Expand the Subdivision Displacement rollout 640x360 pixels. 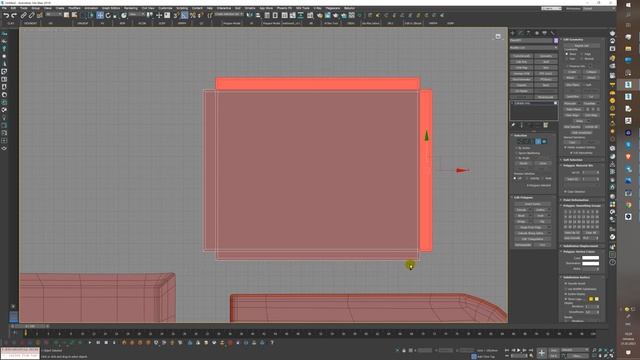point(580,247)
